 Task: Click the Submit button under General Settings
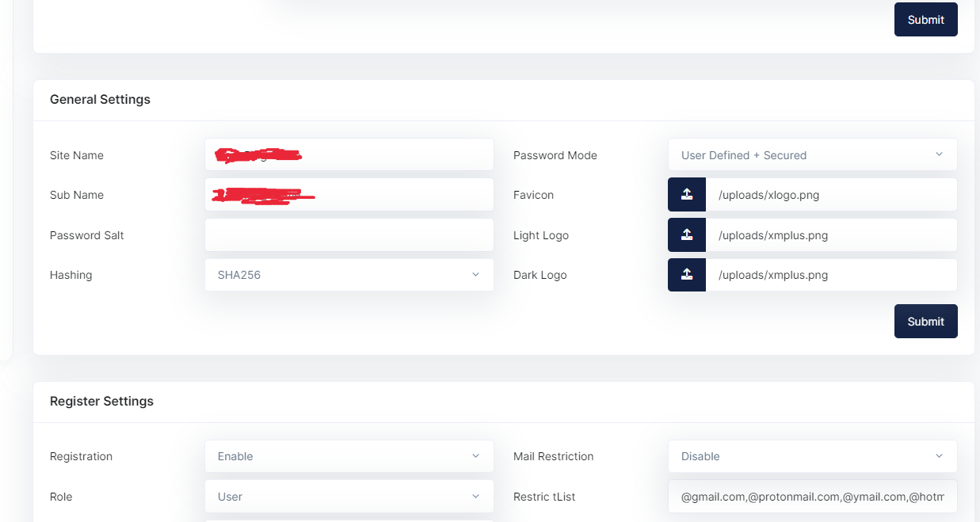coord(925,321)
